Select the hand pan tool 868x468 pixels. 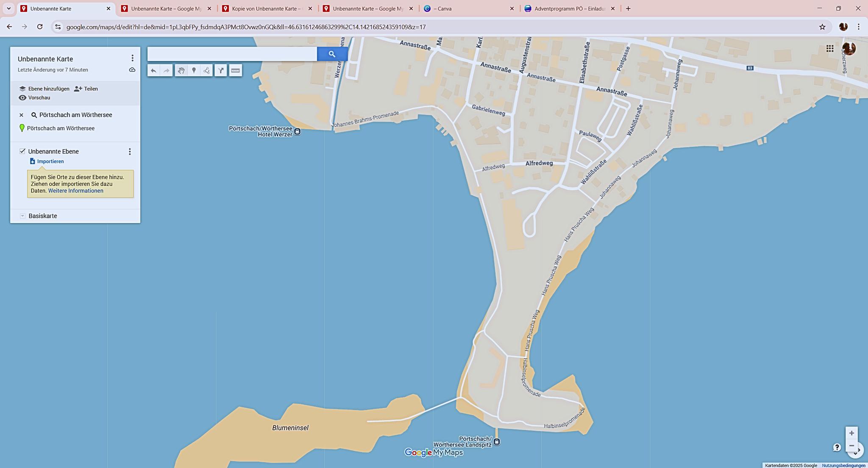181,70
